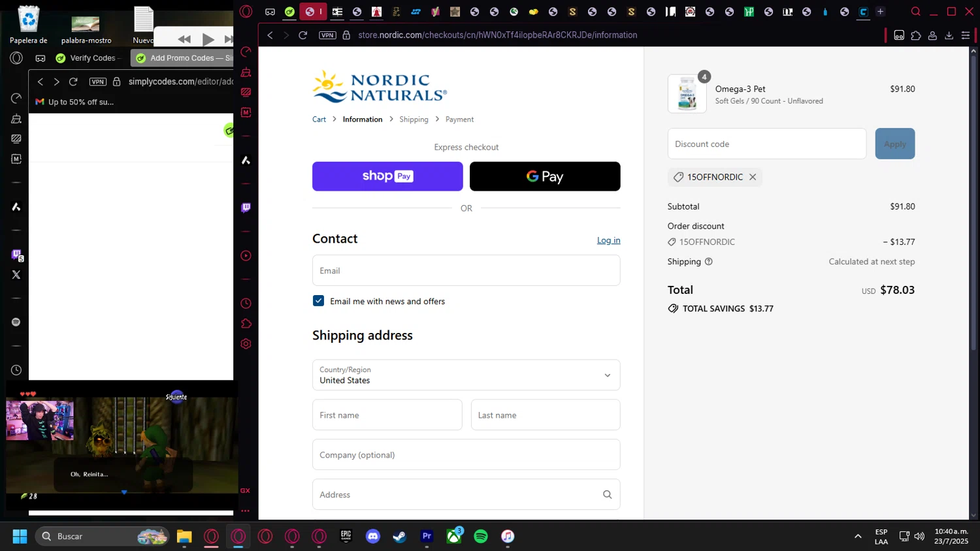The image size is (980, 551).
Task: Open the profile icon in the toolbar
Action: [932, 35]
